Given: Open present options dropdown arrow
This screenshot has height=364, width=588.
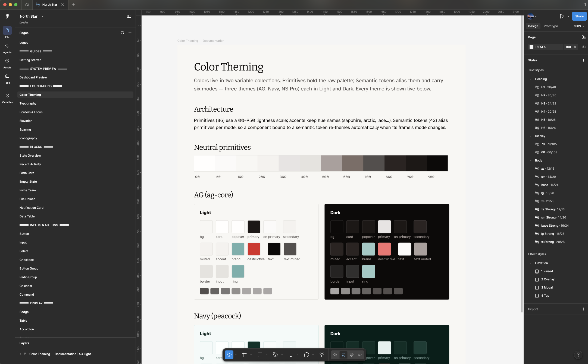Looking at the screenshot, I should click(x=568, y=16).
